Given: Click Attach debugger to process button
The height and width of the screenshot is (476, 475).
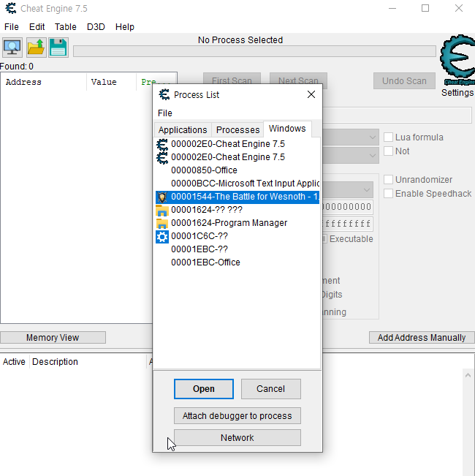Looking at the screenshot, I should tap(237, 415).
